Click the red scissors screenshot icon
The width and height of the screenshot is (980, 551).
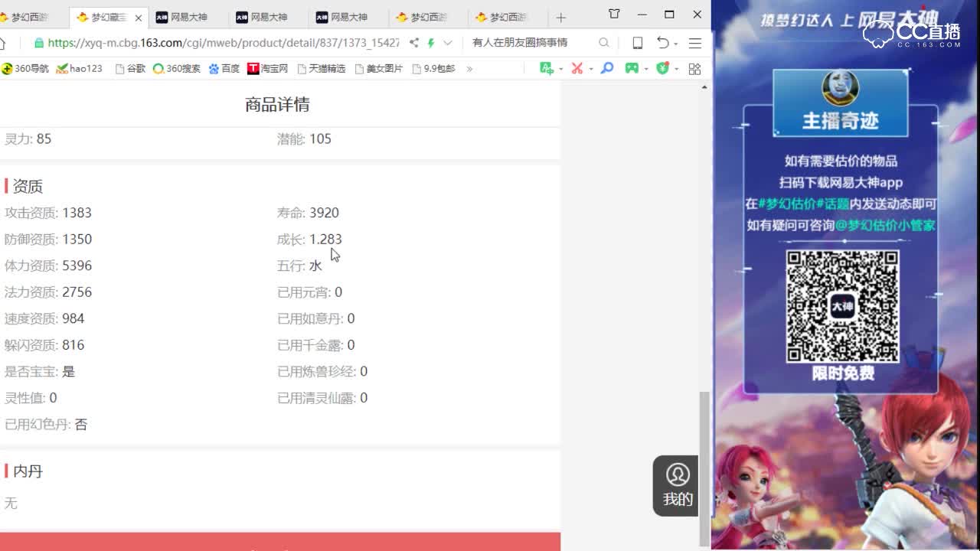(x=577, y=69)
